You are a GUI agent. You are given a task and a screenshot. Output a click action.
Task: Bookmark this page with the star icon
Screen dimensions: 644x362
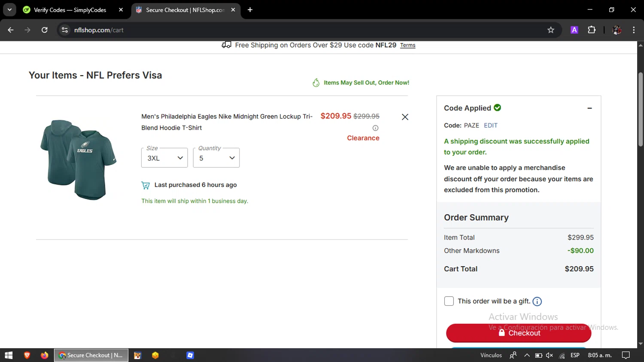551,30
